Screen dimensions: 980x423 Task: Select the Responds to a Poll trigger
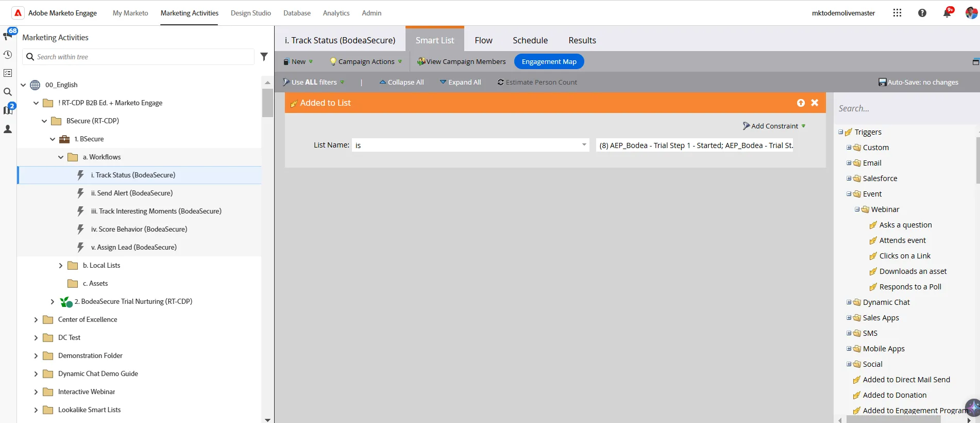coord(910,287)
